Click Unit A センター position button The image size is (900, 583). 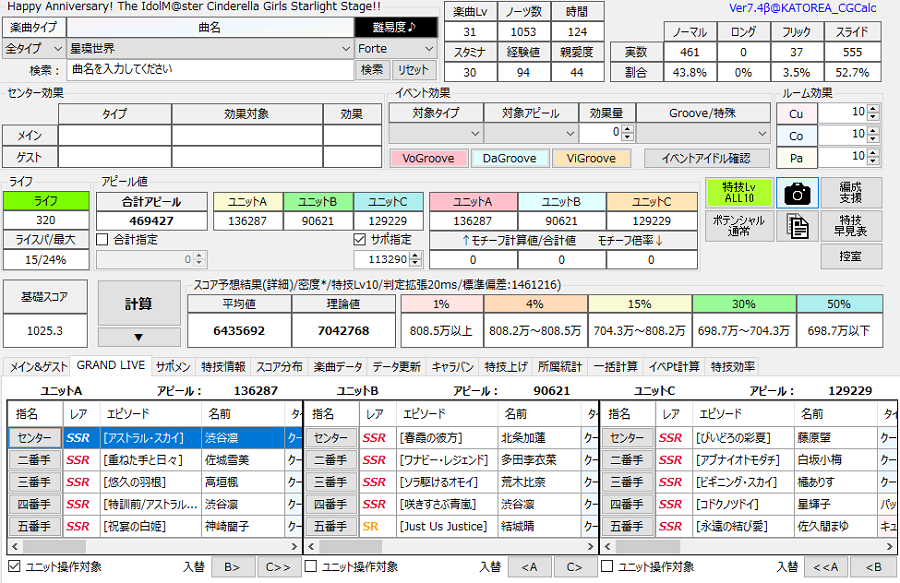pos(34,438)
